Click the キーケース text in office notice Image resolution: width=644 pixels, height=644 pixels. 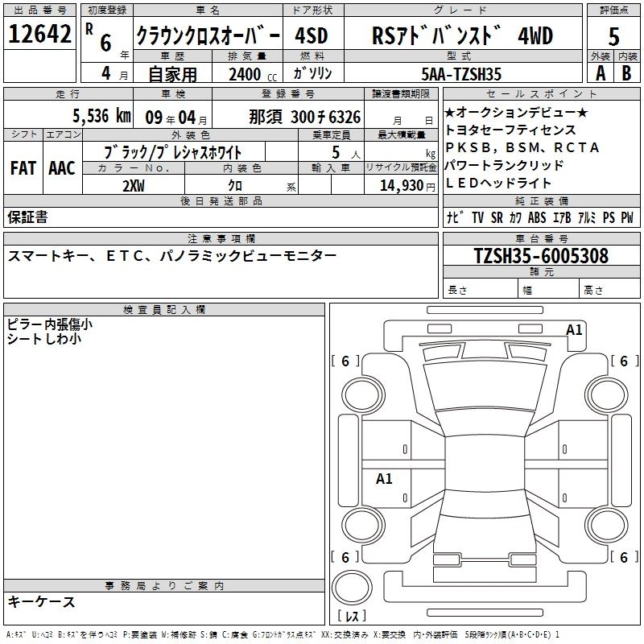tap(42, 601)
